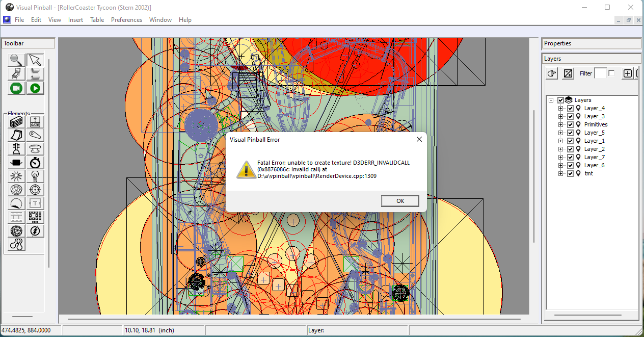
Task: Open the View menu
Action: pos(55,20)
